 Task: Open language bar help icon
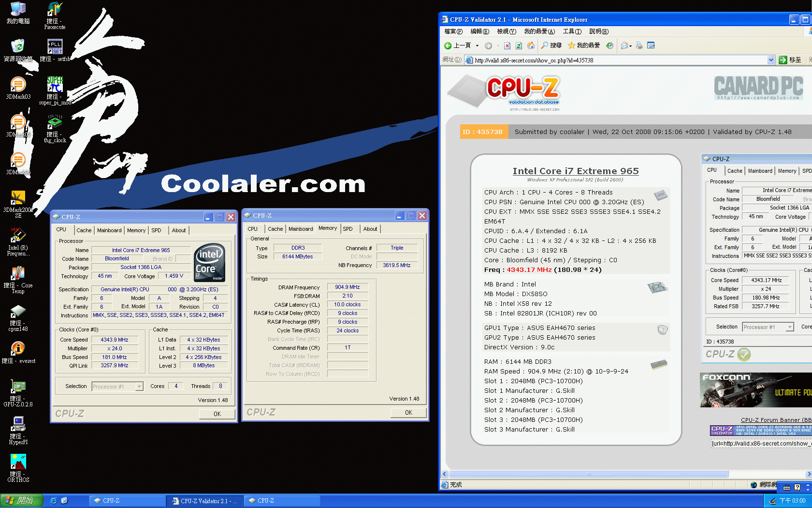pos(797,488)
